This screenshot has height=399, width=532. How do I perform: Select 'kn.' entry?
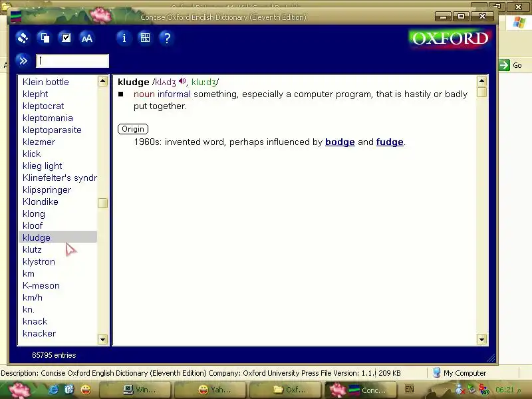(x=29, y=310)
